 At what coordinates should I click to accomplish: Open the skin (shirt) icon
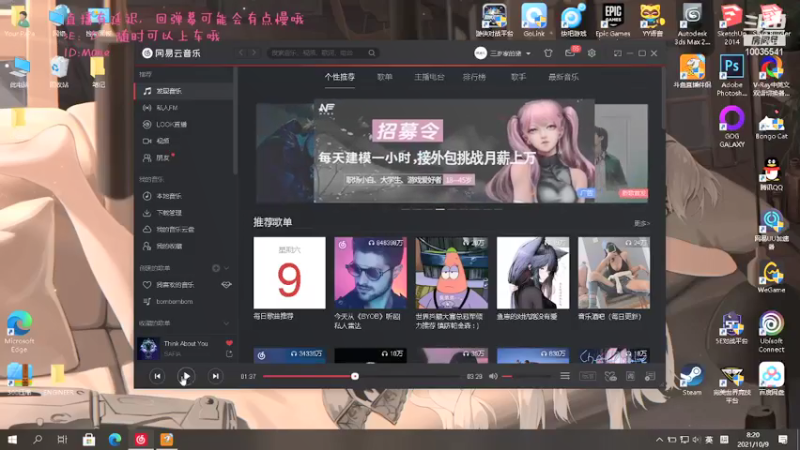[x=548, y=53]
